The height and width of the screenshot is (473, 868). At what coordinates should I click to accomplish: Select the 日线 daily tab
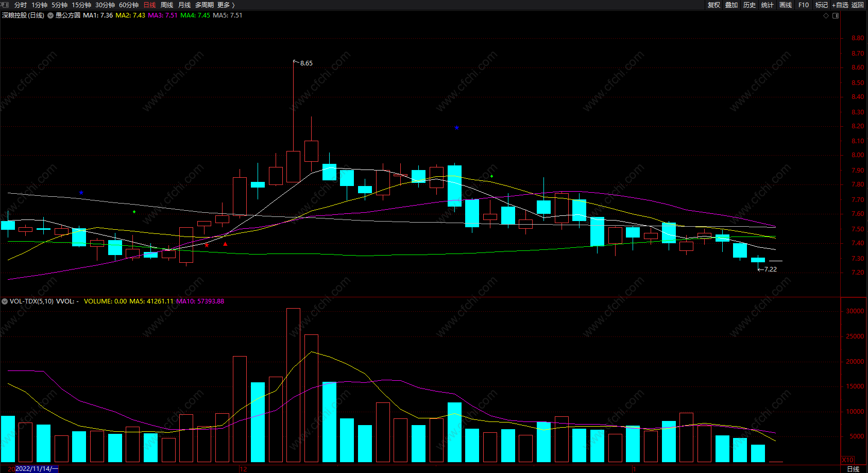click(x=149, y=5)
